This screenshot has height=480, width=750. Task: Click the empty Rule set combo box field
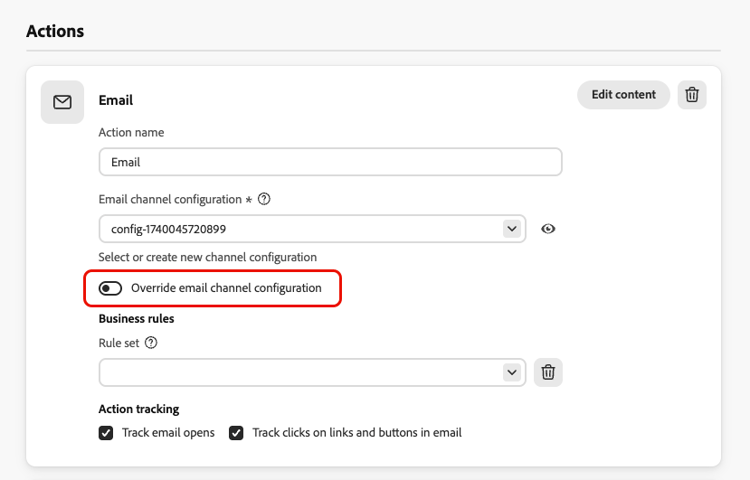(x=312, y=372)
